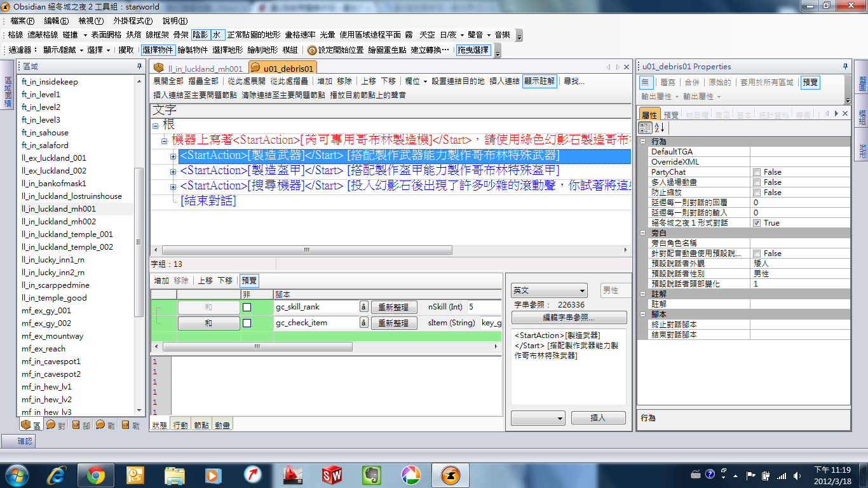Collapse the 根 root node
The height and width of the screenshot is (488, 868).
click(156, 126)
